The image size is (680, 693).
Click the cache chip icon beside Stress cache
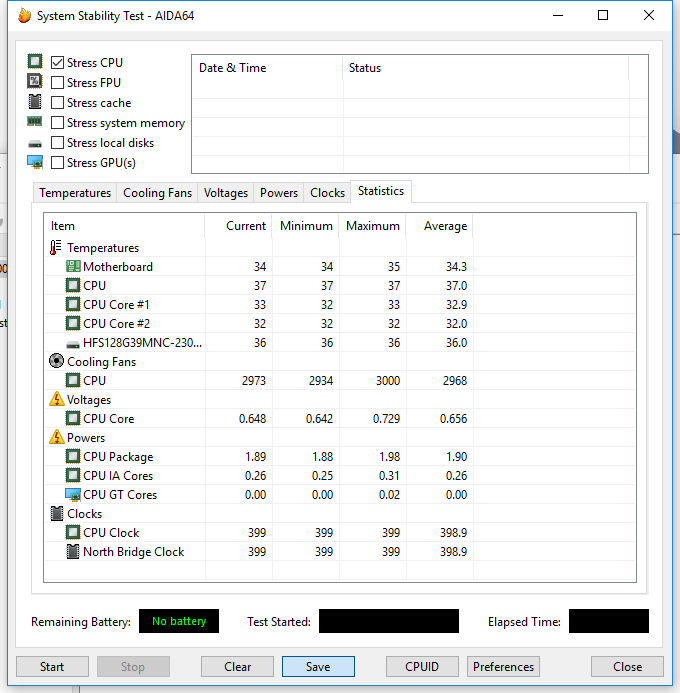(x=35, y=101)
